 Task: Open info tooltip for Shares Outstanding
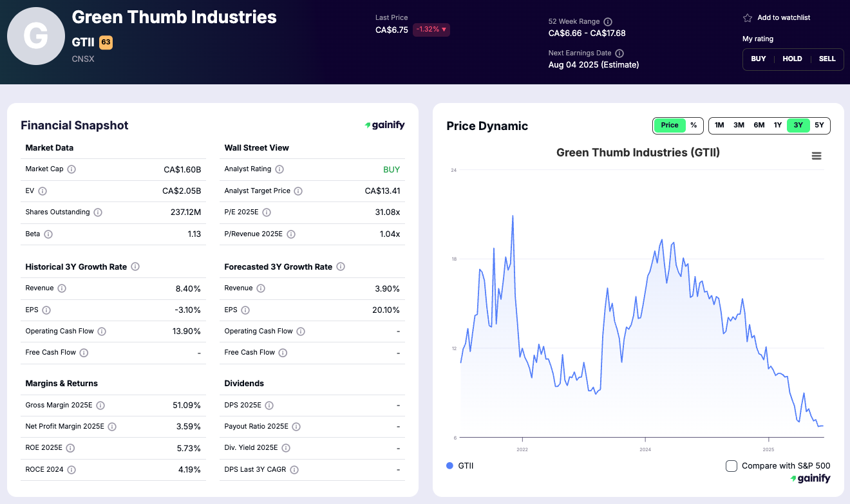coord(98,212)
